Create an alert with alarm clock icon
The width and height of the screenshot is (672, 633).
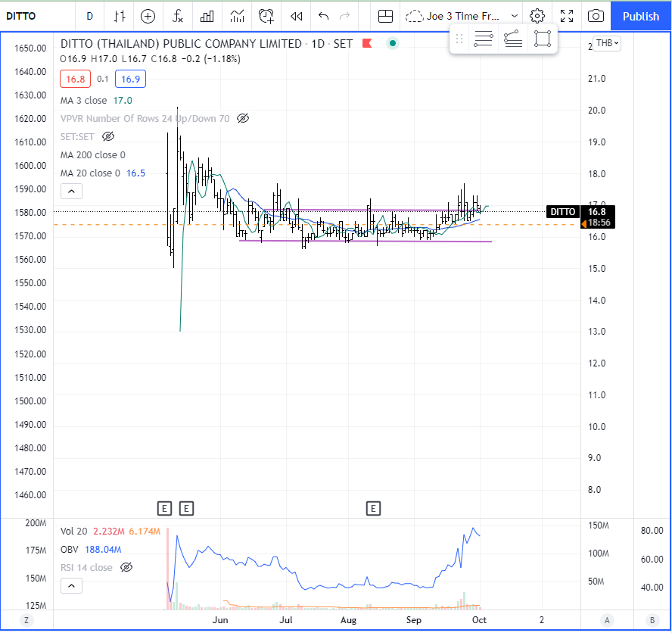coord(266,17)
